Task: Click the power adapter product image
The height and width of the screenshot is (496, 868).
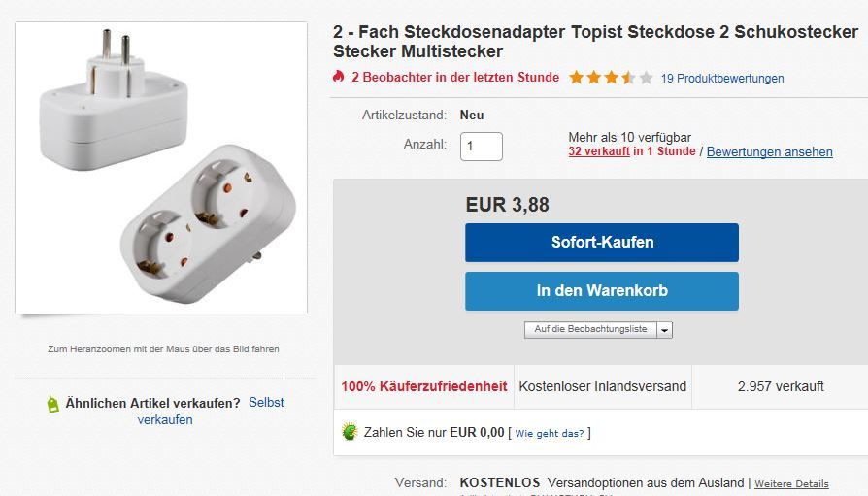Action: coord(161,168)
